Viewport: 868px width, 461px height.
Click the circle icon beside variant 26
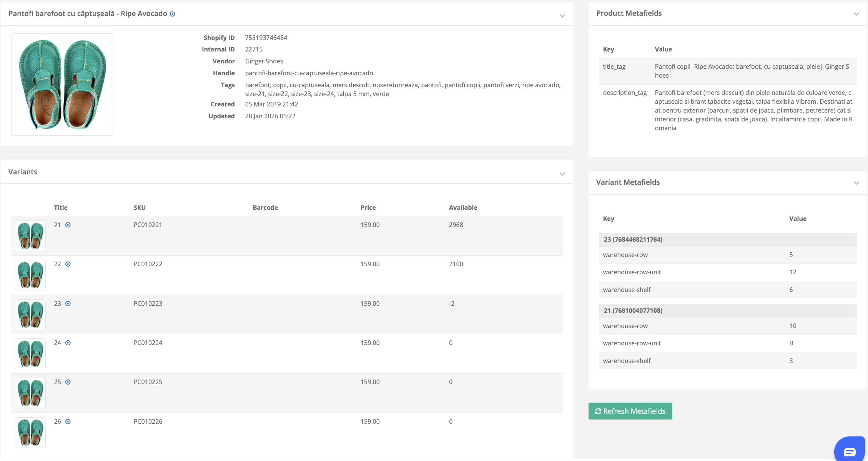[x=68, y=422]
